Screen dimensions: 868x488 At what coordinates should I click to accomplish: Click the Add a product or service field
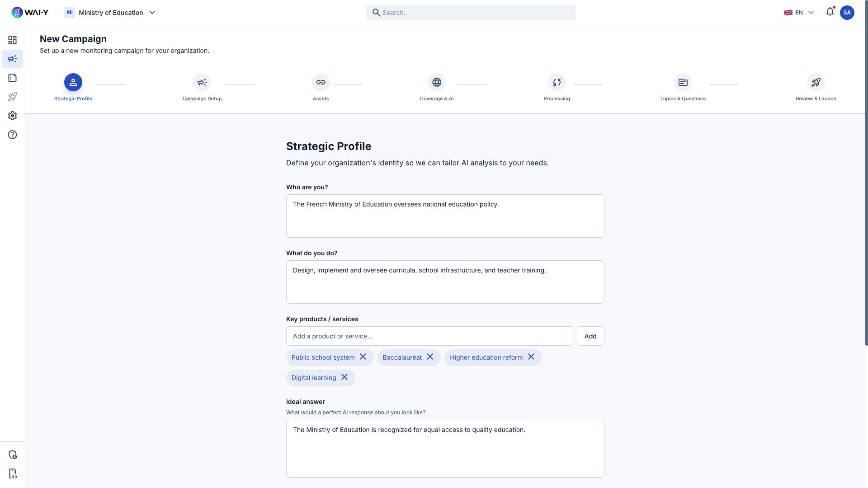pos(429,336)
